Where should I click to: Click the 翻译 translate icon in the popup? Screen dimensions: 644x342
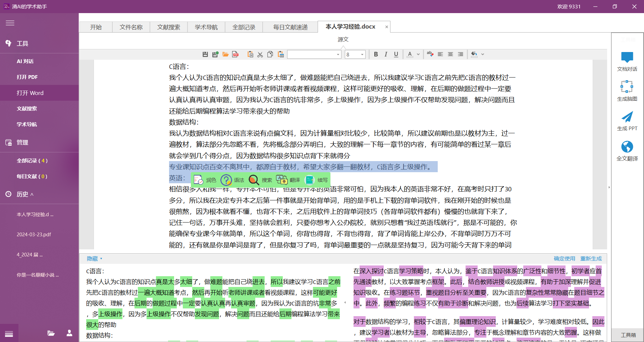tap(282, 180)
